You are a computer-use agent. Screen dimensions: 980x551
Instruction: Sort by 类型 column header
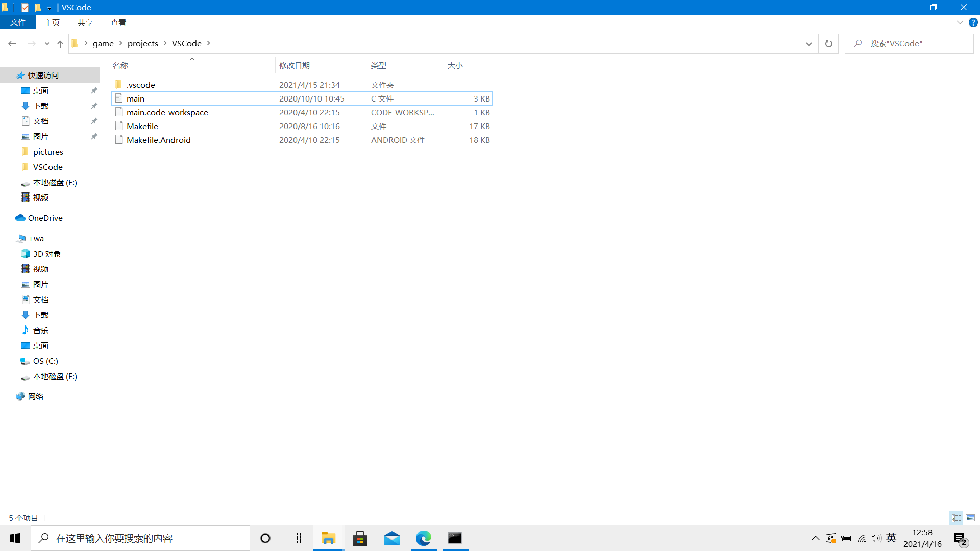click(x=405, y=65)
